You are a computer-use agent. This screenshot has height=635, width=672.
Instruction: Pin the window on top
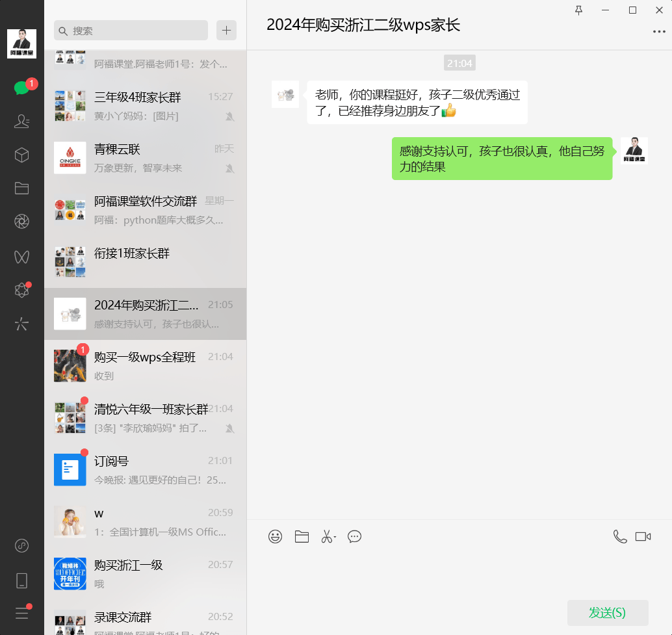tap(578, 10)
